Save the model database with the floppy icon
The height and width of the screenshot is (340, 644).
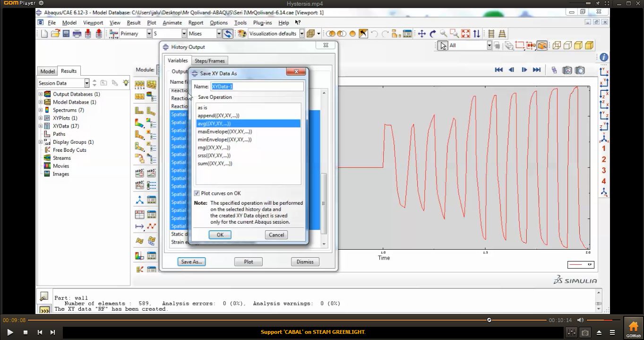click(x=66, y=34)
